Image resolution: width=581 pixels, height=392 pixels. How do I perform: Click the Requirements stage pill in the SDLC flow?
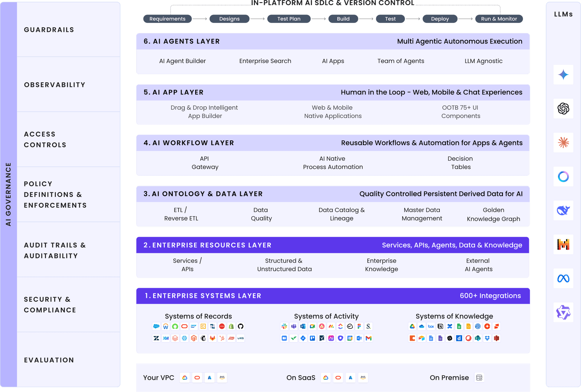167,19
